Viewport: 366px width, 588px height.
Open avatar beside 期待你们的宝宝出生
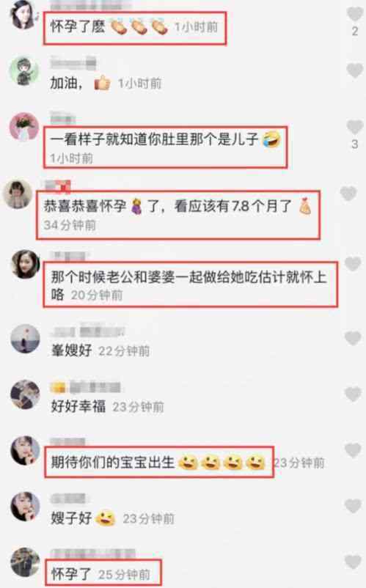25,450
